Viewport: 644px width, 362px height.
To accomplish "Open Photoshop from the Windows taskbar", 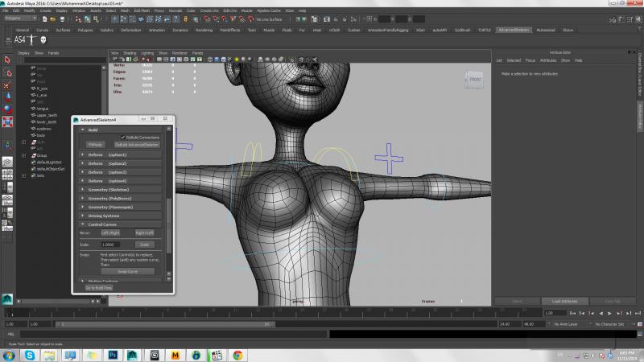I will 114,354.
